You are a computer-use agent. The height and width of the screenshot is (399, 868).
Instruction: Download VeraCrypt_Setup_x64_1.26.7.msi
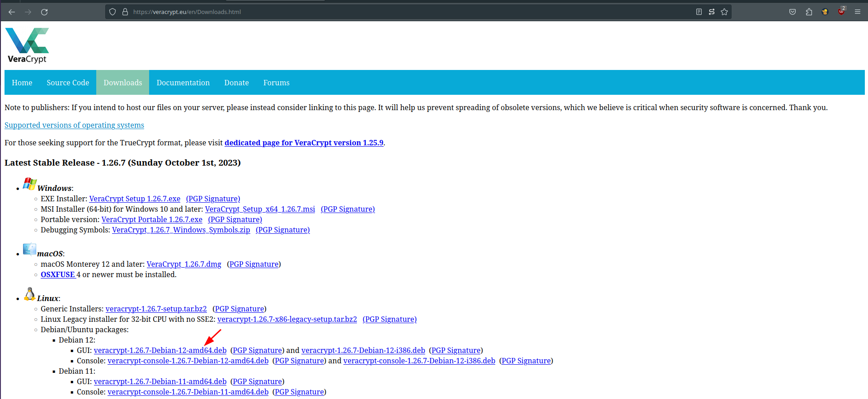260,209
